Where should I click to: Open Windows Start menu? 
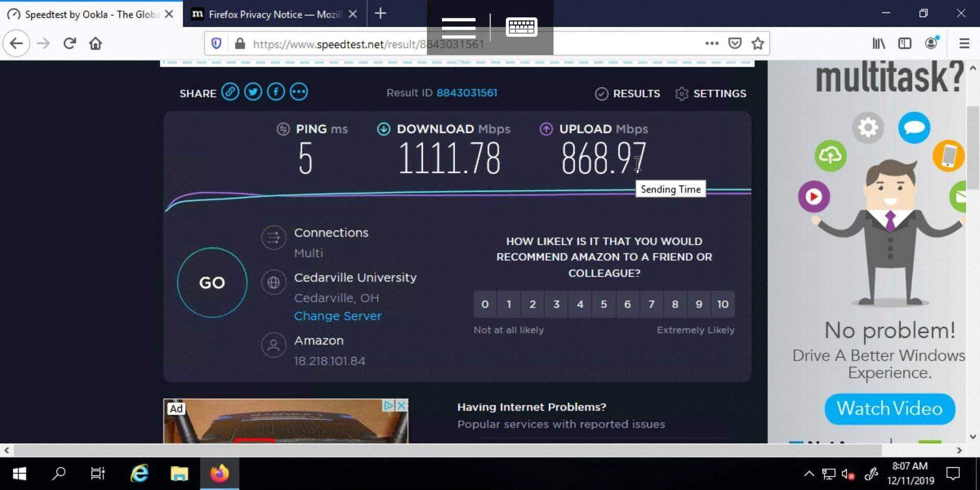click(x=19, y=474)
